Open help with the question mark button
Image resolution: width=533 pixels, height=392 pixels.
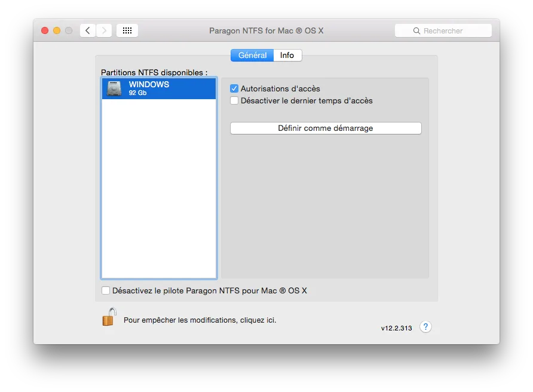(425, 327)
